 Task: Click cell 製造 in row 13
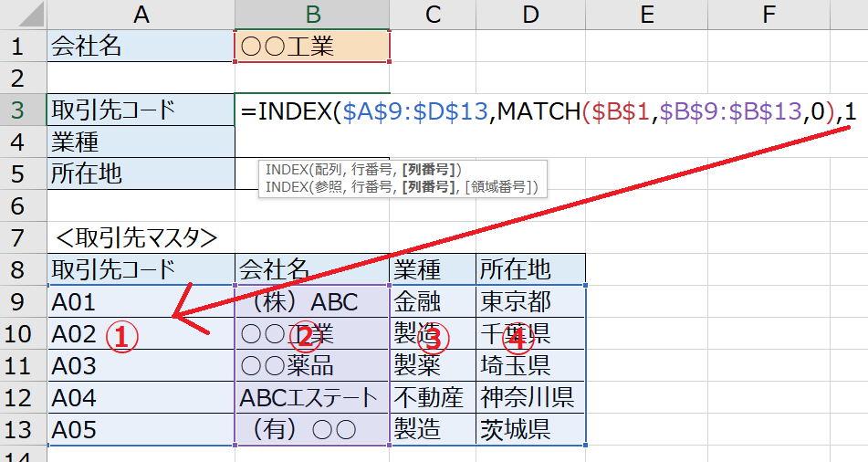pyautogui.click(x=433, y=429)
